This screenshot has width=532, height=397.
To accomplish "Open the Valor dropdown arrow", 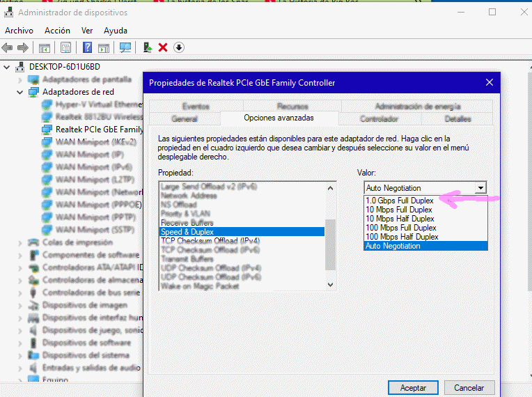I will point(480,187).
